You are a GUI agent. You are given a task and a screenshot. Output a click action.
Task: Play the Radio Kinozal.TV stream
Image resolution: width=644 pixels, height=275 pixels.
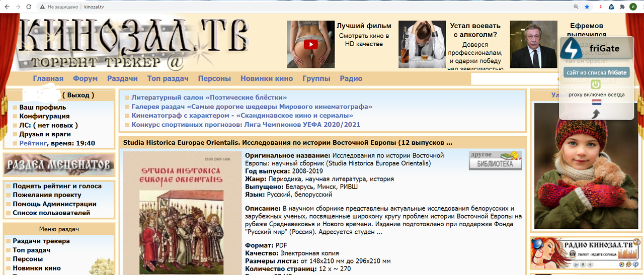(x=576, y=264)
